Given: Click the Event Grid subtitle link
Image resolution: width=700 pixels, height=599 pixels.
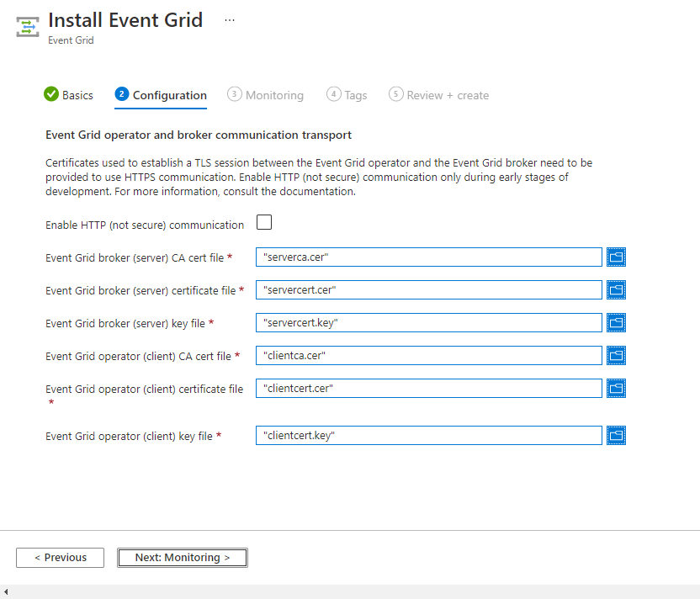Looking at the screenshot, I should [x=71, y=40].
